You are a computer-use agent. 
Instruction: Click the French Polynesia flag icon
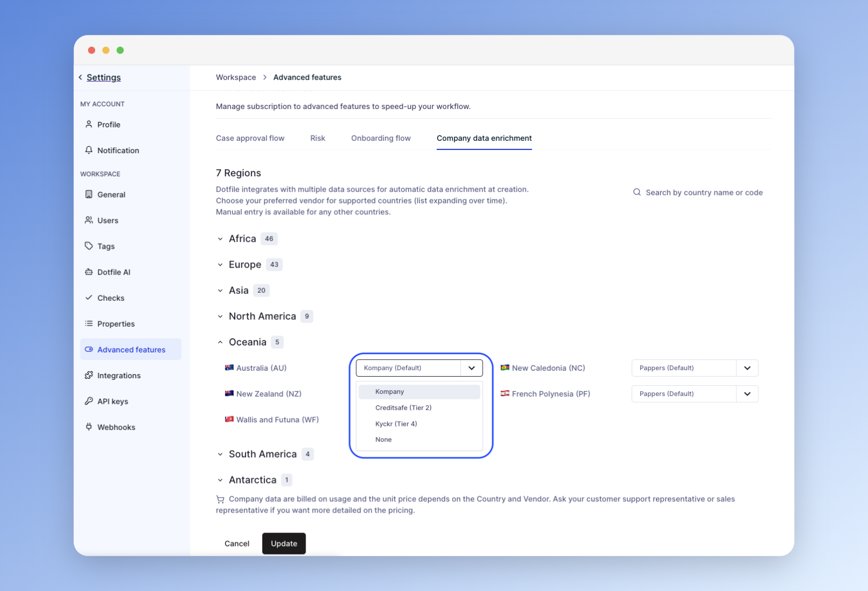point(505,393)
